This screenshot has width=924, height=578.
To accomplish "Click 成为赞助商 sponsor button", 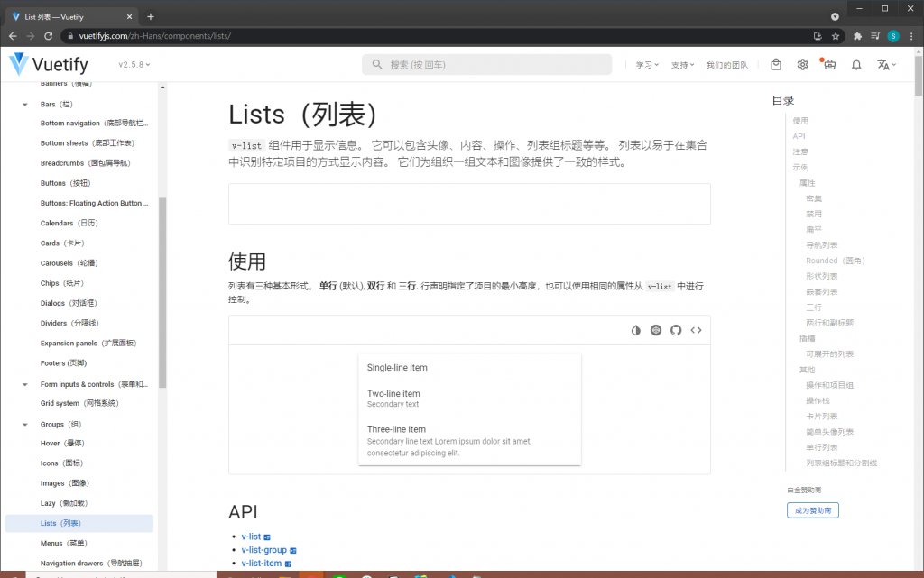I will [813, 510].
